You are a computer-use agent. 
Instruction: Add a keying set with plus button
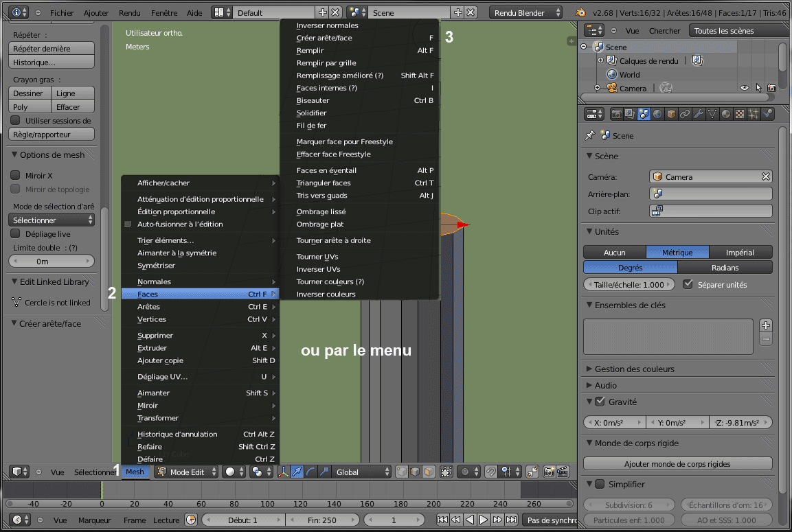coord(766,325)
